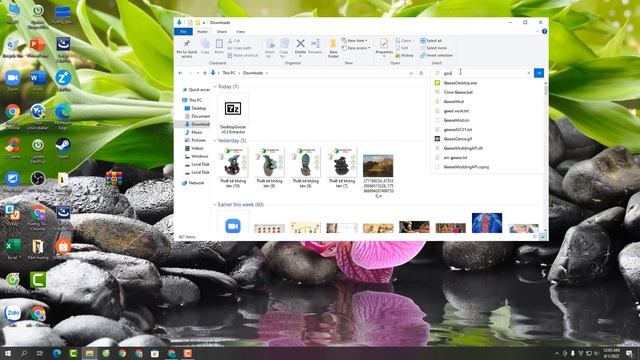640x360 pixels.
Task: Click Copy path in Clipboard group
Action: pyautogui.click(x=240, y=48)
